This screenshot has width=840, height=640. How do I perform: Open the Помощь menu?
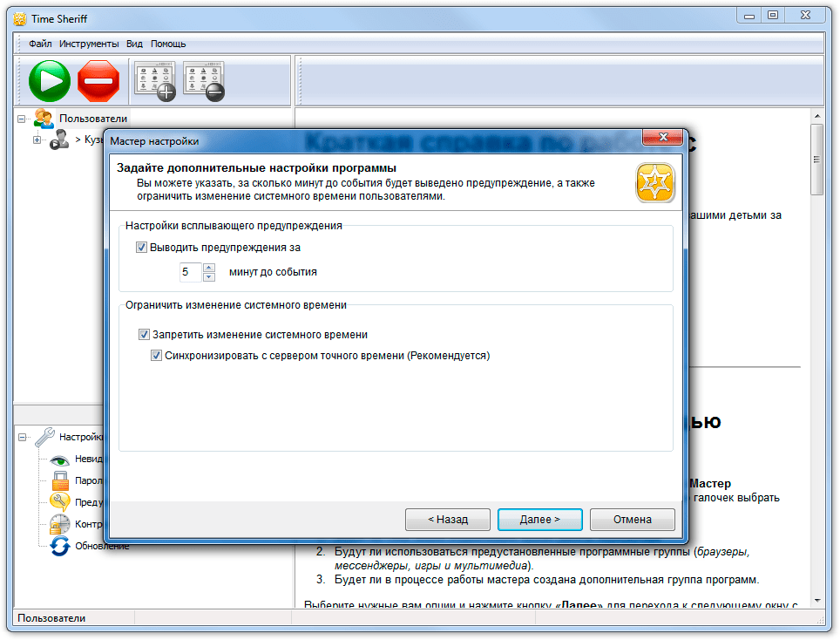[168, 44]
